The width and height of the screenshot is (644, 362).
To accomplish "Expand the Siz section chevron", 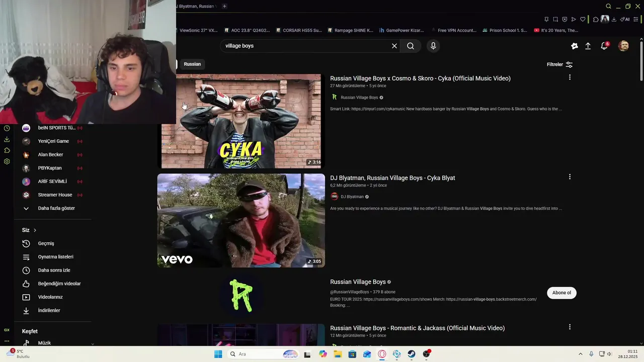I will (35, 230).
